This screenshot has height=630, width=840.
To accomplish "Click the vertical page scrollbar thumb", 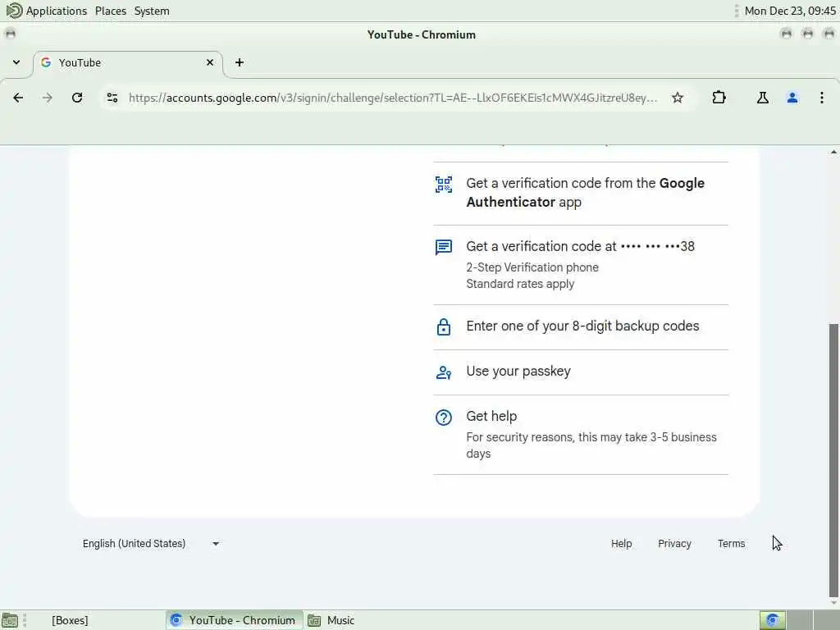I will 833,459.
